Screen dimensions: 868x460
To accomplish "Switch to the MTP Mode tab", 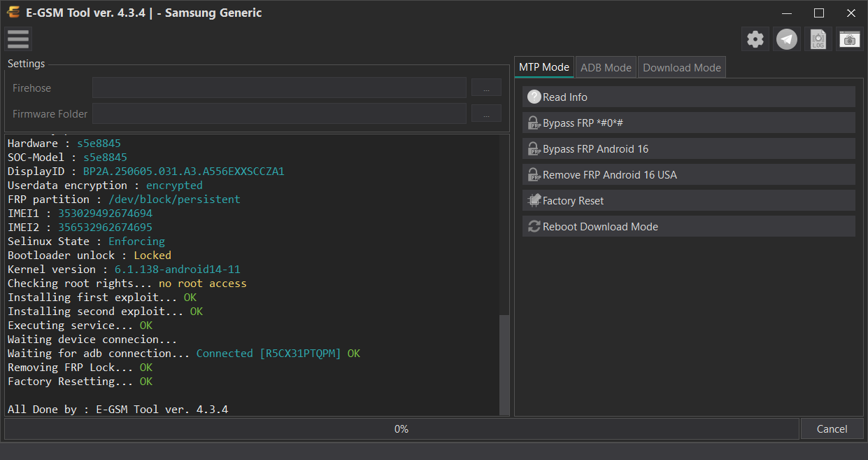I will pos(544,67).
